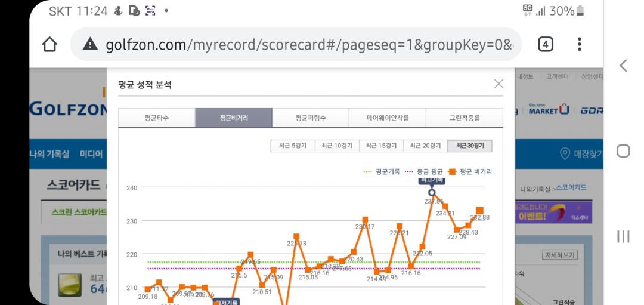Open the 페어웨이안착률 tab

(387, 118)
